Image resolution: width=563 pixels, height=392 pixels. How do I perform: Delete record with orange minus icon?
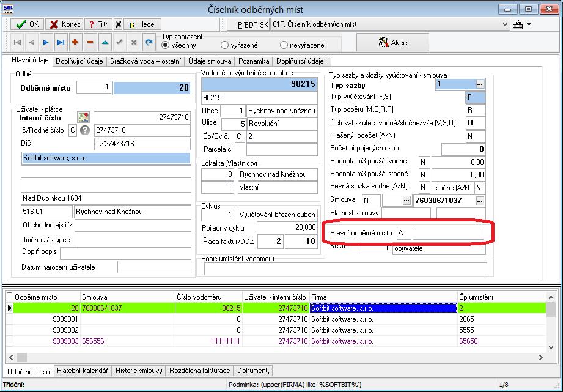click(90, 42)
